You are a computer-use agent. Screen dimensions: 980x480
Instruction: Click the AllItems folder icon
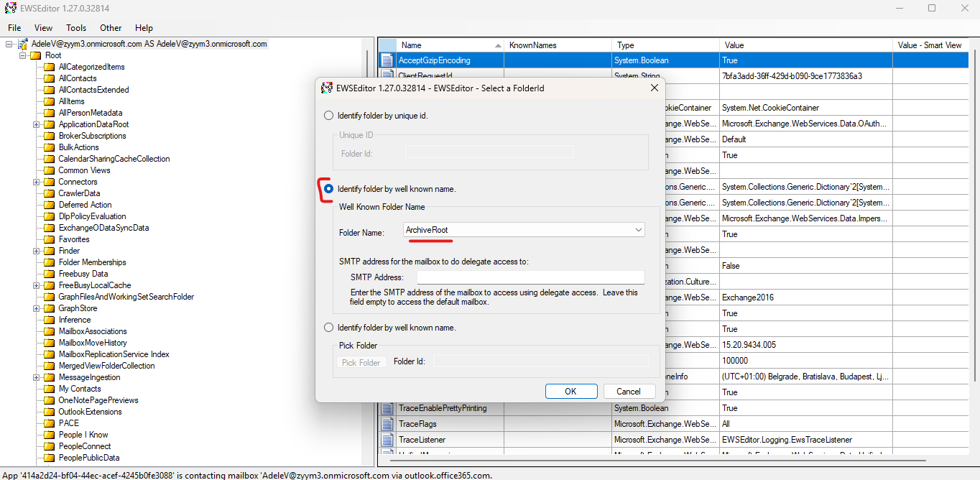click(50, 101)
